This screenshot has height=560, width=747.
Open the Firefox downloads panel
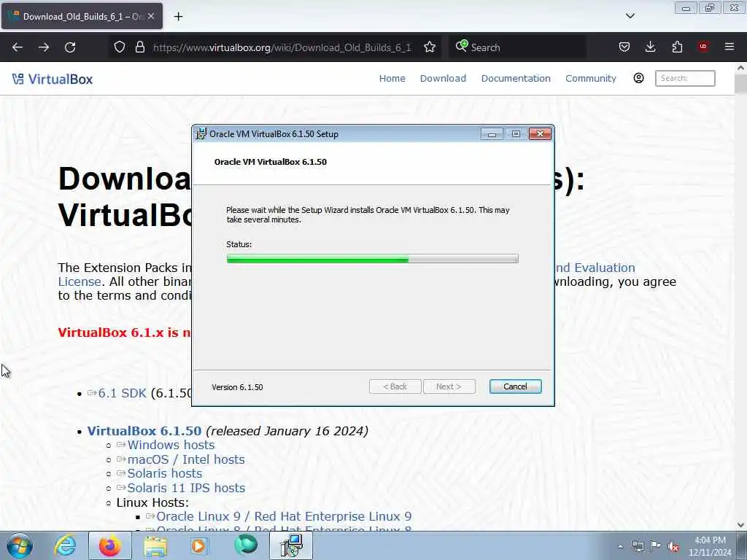tap(650, 47)
